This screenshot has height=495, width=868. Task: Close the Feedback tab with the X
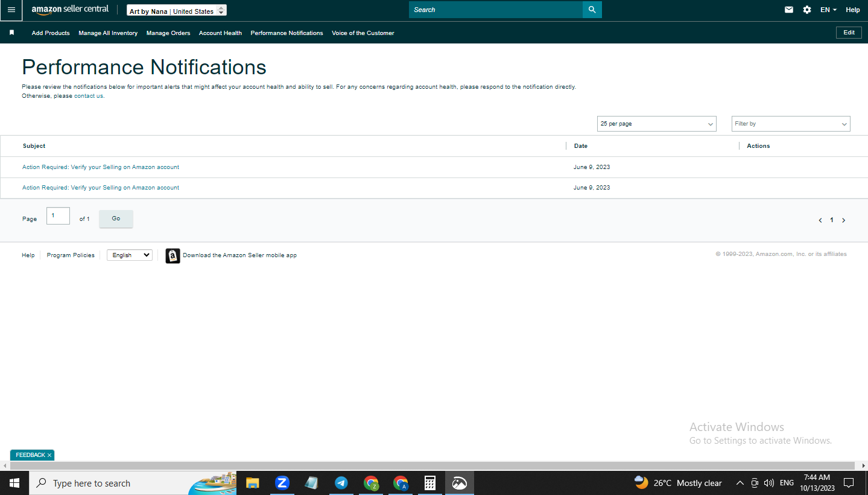tap(49, 455)
